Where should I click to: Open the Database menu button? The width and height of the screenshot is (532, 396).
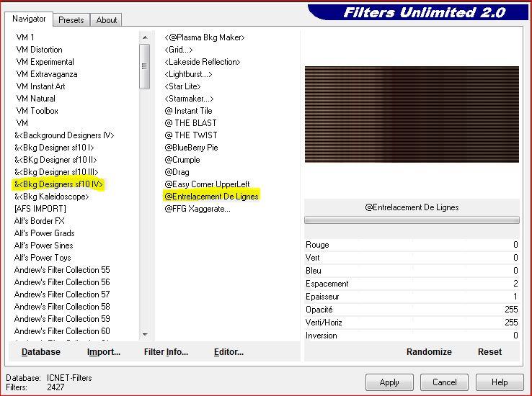tap(40, 351)
